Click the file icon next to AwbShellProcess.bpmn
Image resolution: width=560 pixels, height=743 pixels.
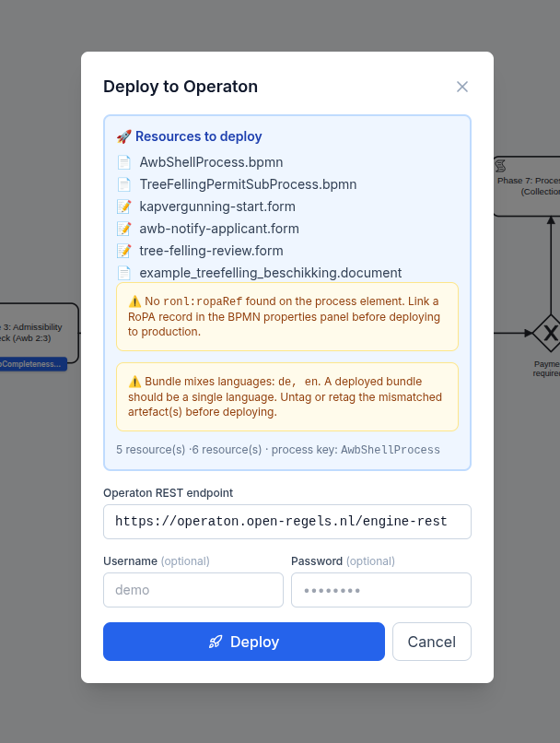point(124,162)
